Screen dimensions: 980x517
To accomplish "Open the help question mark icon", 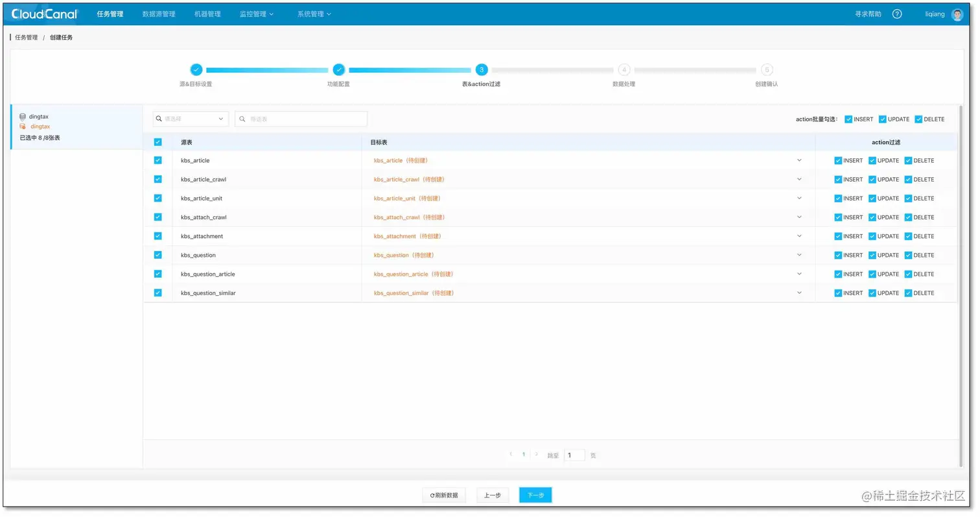I will 897,14.
